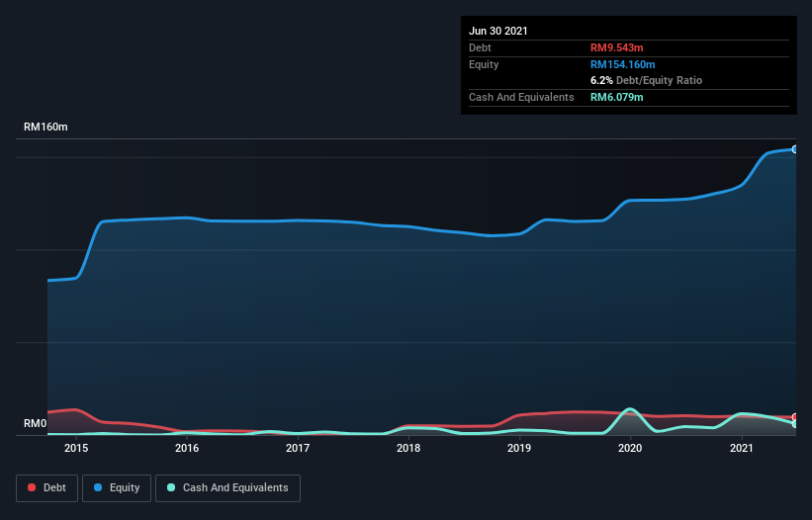Click the Debt row label in tooltip
812x520 pixels.
[480, 47]
